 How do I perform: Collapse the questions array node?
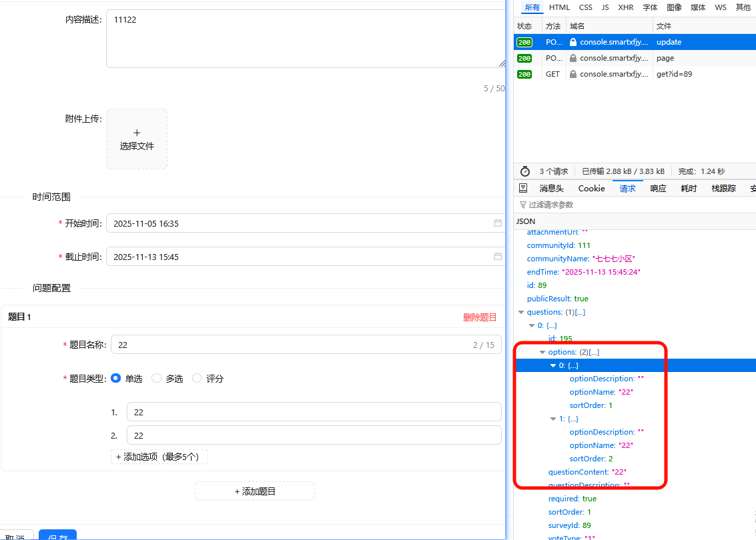(521, 312)
